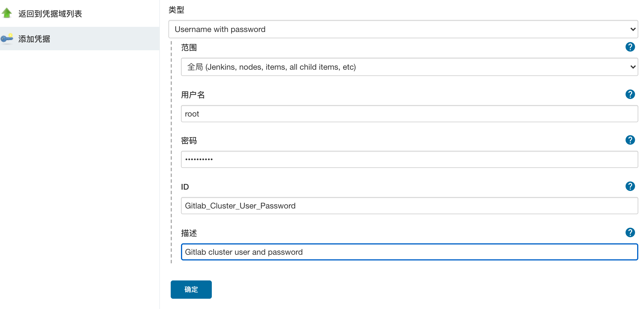The width and height of the screenshot is (644, 309).
Task: Click the key icon beside 添加凭据
Action: click(7, 39)
